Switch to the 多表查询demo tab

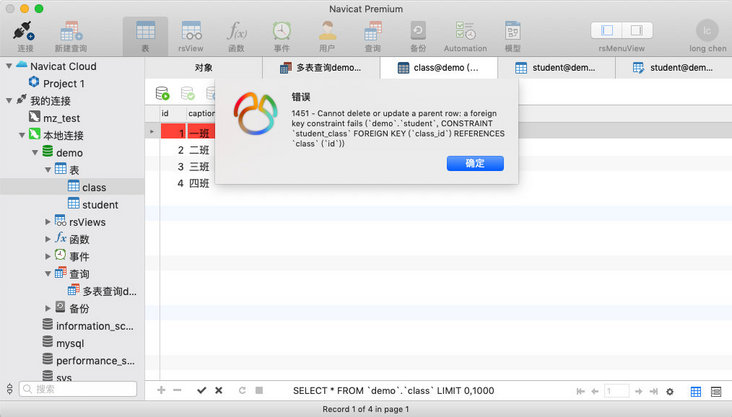tap(321, 68)
